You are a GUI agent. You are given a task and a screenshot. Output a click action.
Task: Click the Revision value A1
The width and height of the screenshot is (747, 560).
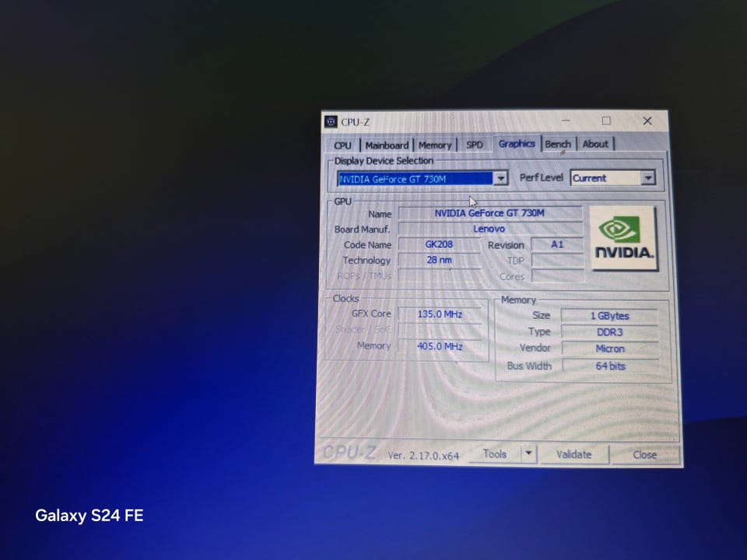coord(557,245)
